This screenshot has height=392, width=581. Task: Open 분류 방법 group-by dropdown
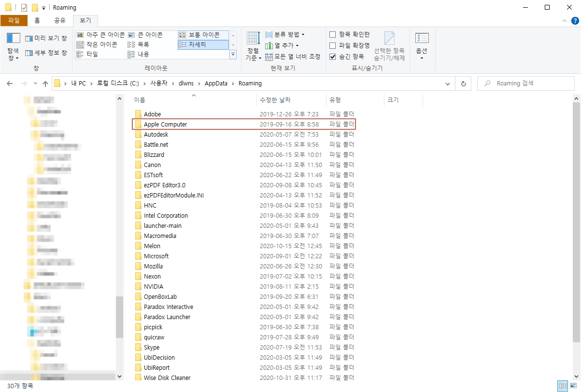pyautogui.click(x=285, y=34)
